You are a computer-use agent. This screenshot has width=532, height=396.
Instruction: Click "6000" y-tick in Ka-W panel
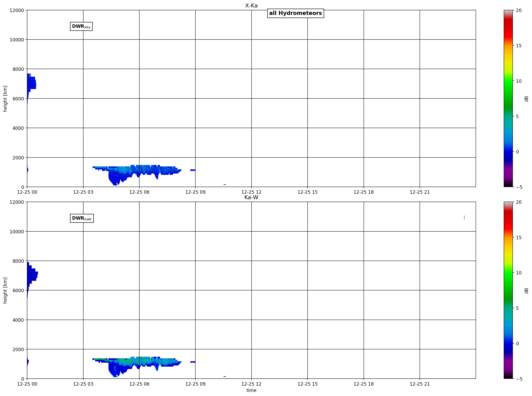click(18, 291)
